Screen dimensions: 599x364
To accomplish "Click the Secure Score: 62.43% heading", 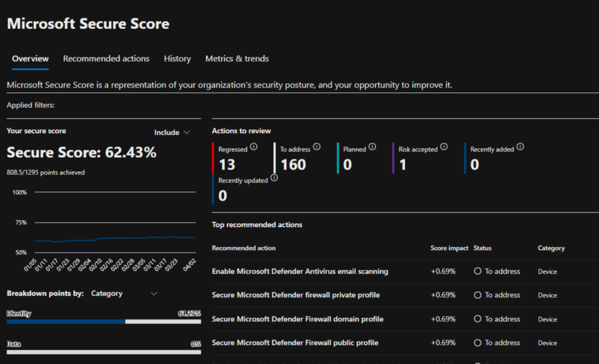I will point(81,152).
